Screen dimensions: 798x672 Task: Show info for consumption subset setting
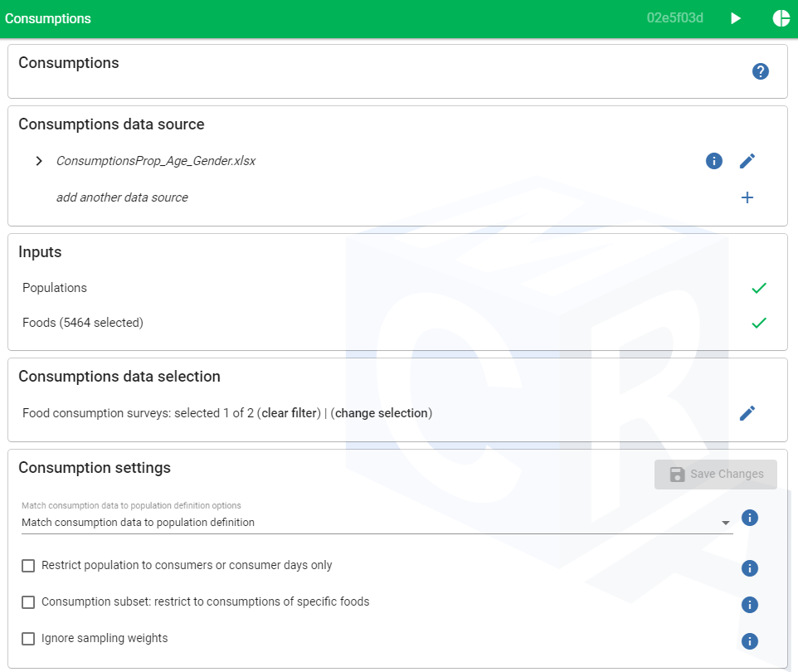[x=749, y=605]
